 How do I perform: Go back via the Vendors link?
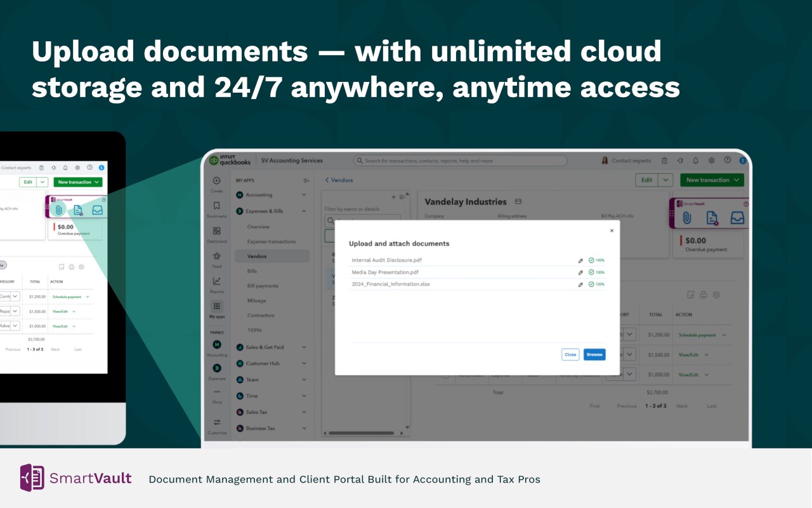tap(339, 180)
